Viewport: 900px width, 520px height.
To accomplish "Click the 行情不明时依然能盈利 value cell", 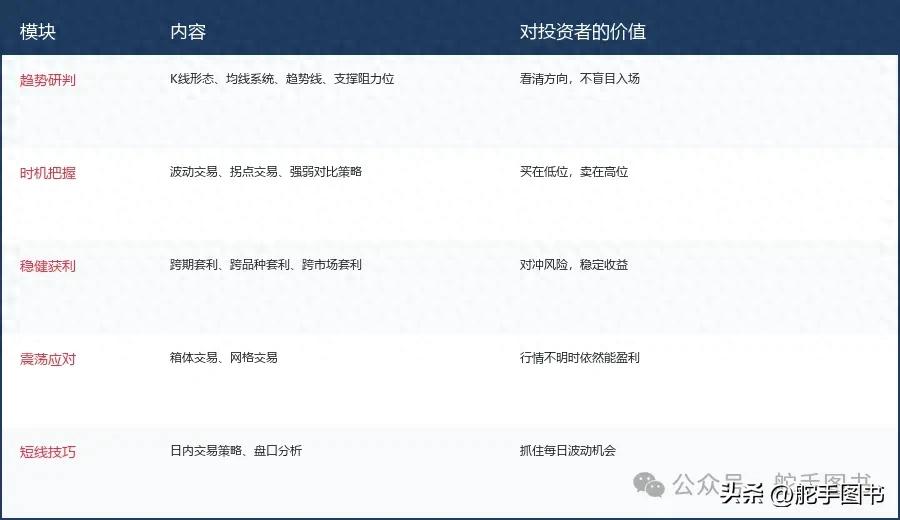I will [580, 358].
